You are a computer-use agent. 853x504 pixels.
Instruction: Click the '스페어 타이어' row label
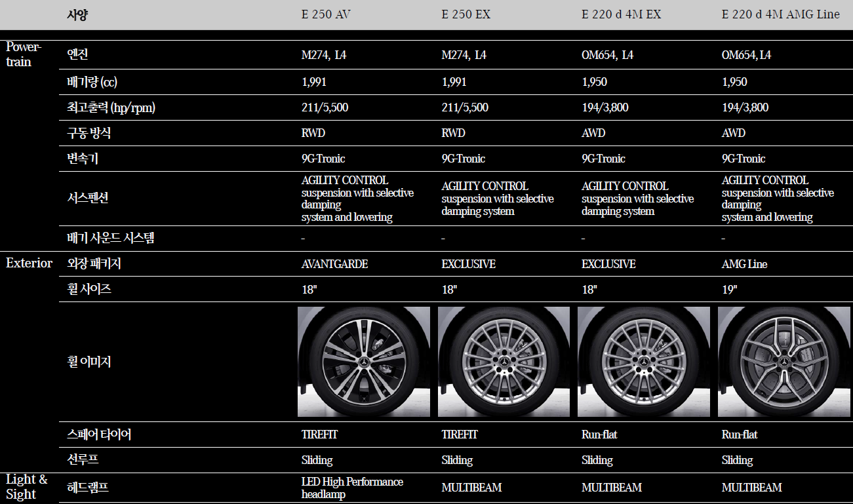click(99, 434)
